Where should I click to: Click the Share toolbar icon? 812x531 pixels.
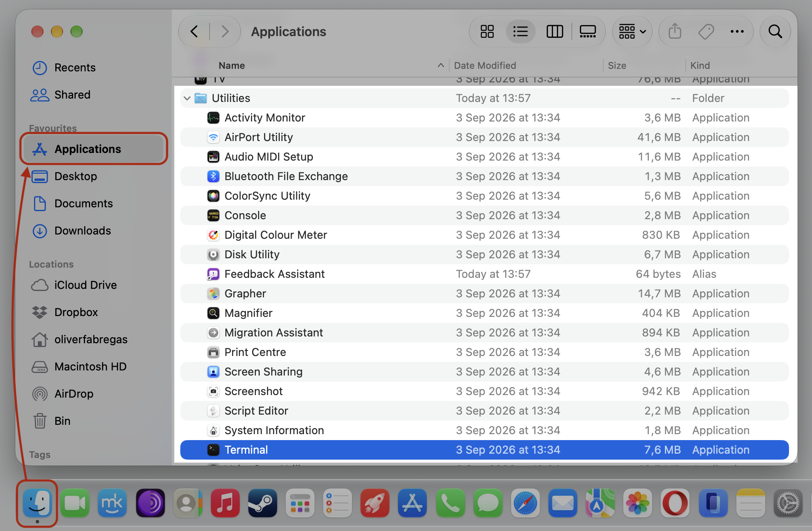coord(675,31)
